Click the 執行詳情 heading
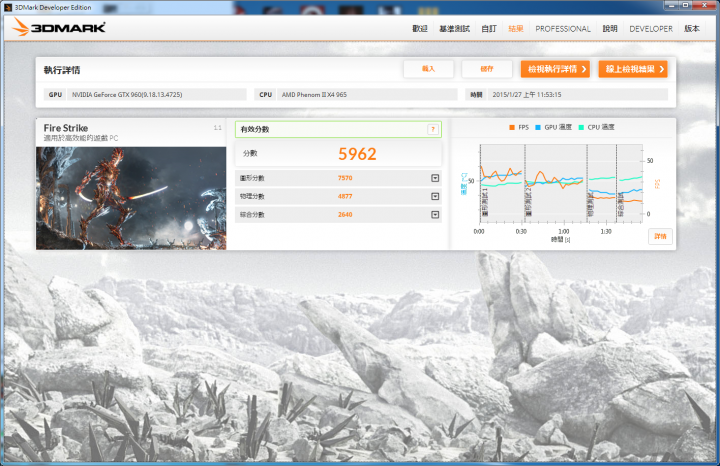Image resolution: width=720 pixels, height=466 pixels. pyautogui.click(x=62, y=70)
